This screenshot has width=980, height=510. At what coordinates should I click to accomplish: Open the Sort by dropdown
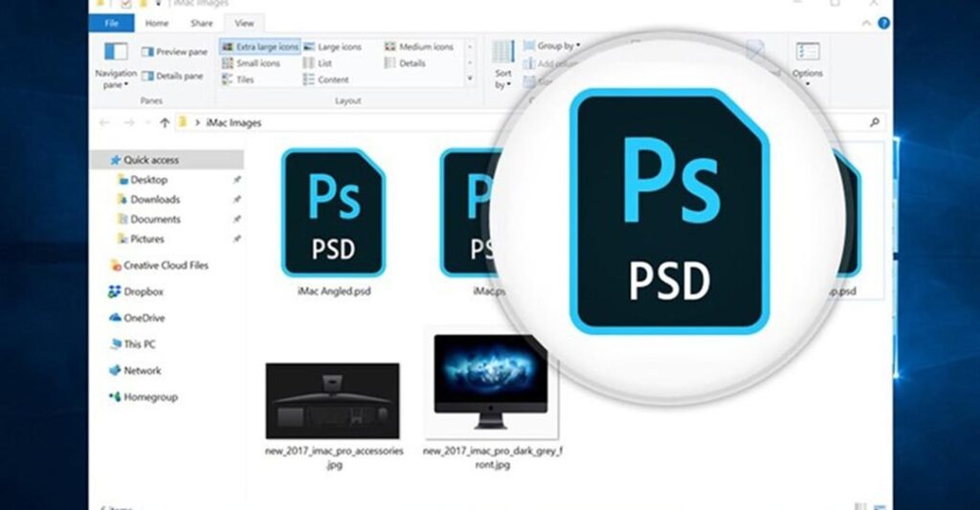(x=503, y=66)
